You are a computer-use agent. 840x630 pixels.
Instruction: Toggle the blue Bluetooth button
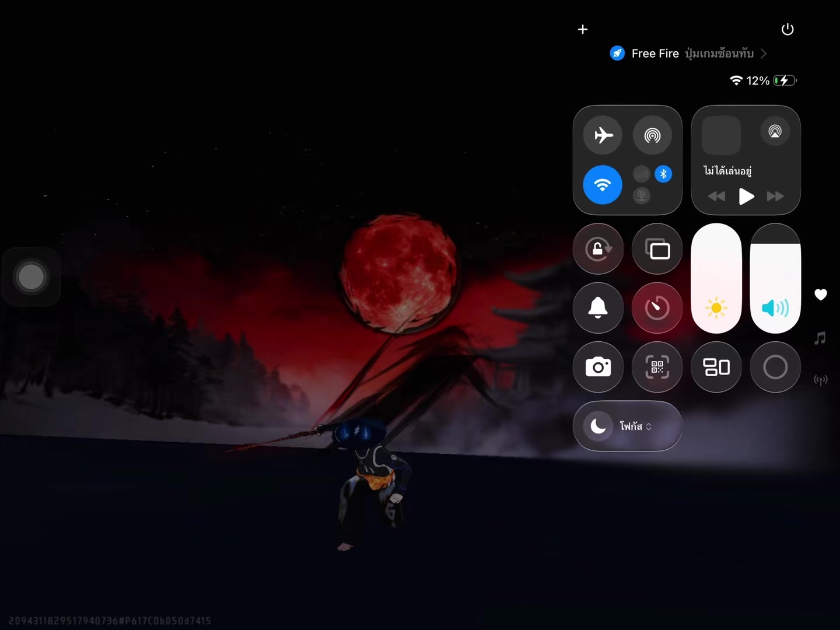(x=663, y=174)
